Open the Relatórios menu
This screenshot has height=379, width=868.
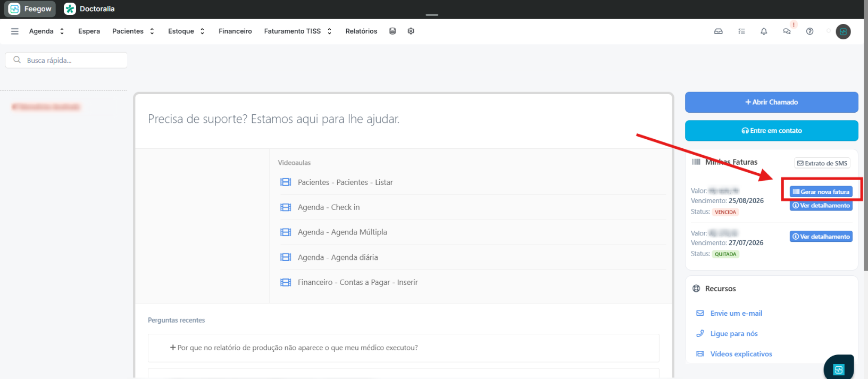pyautogui.click(x=361, y=31)
